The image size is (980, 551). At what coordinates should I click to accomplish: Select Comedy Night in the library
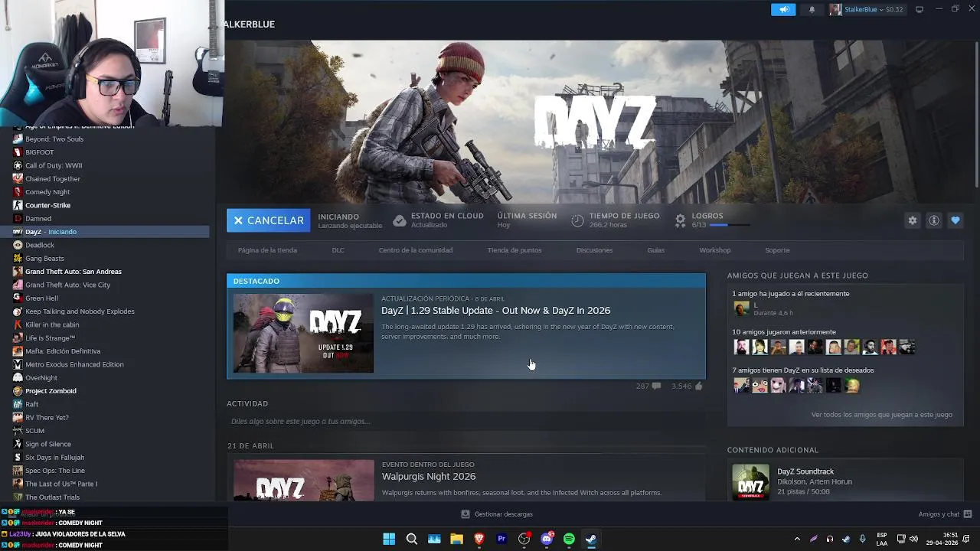point(47,192)
